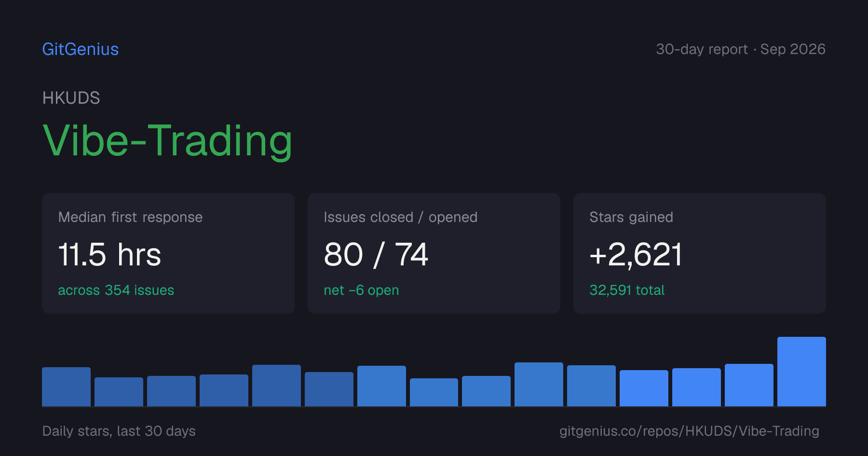Click the 30-day report Sep 2026 label
The width and height of the screenshot is (868, 456).
point(741,49)
